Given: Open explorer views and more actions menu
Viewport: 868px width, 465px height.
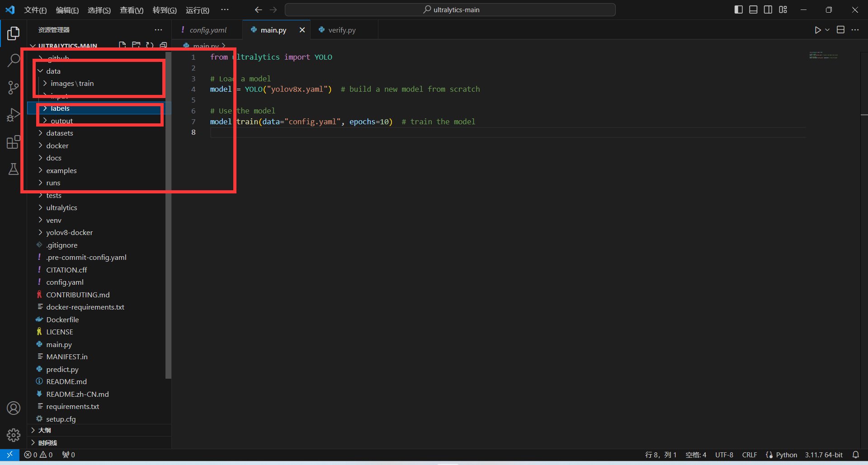Looking at the screenshot, I should (x=158, y=30).
